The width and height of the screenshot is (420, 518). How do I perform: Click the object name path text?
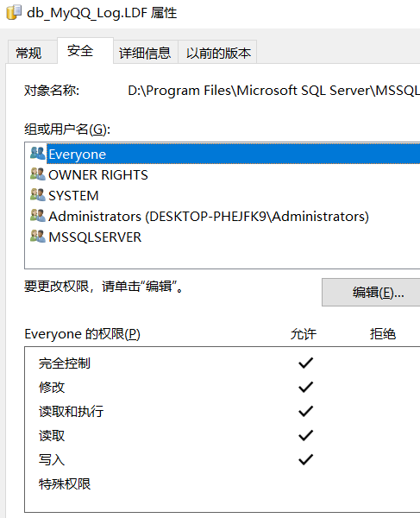(x=274, y=91)
